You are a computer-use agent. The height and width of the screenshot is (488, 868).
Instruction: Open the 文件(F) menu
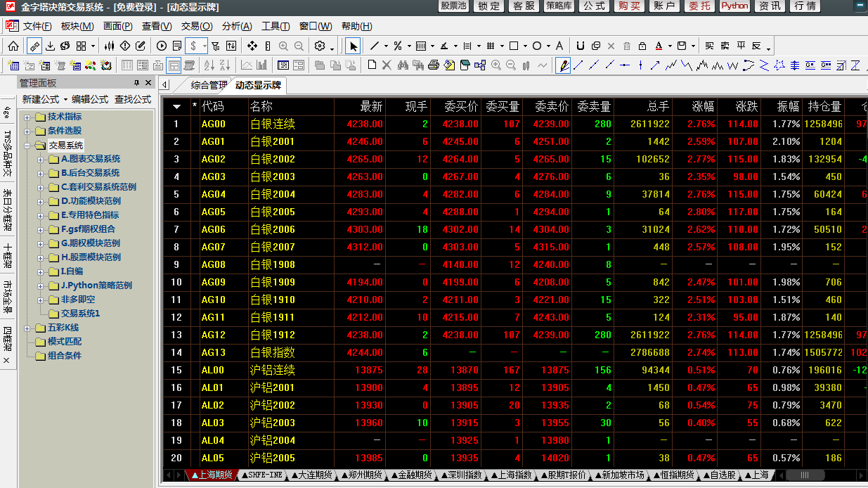click(x=37, y=26)
